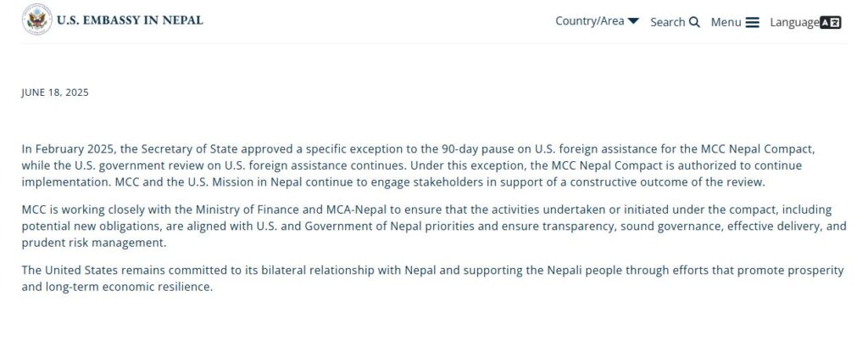
Task: Click the paragraph starting "In February 2025"
Action: pyautogui.click(x=424, y=165)
